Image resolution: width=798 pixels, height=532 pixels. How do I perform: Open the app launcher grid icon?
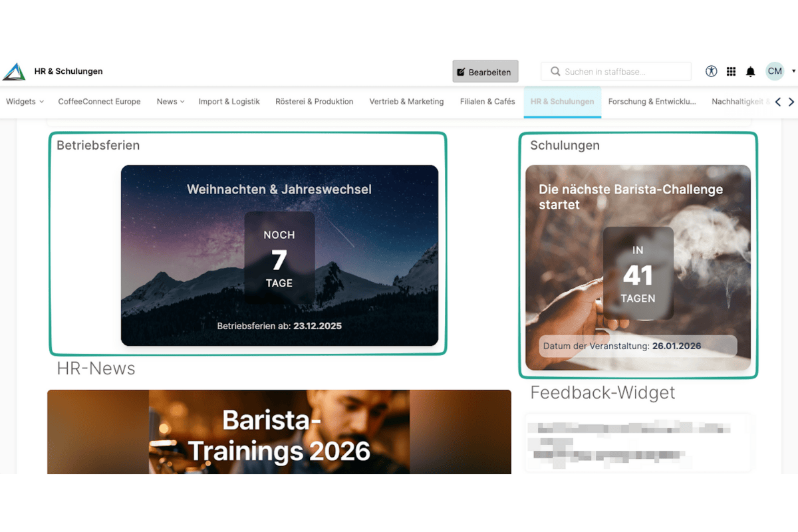[731, 71]
